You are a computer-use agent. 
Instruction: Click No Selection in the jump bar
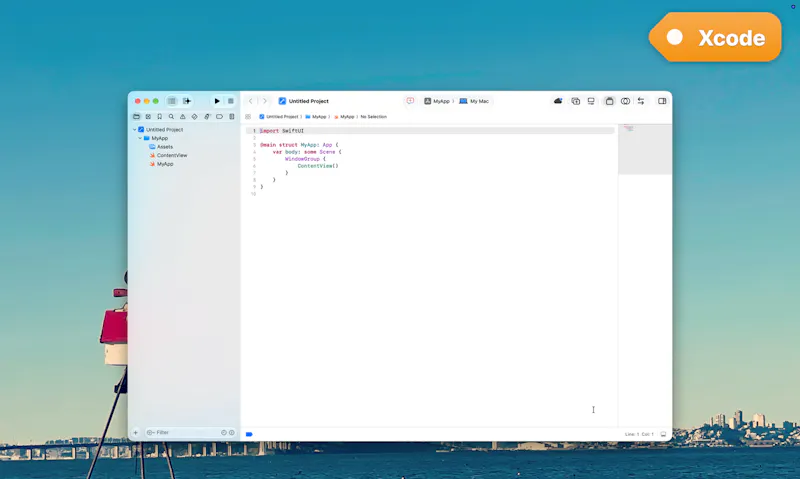373,117
